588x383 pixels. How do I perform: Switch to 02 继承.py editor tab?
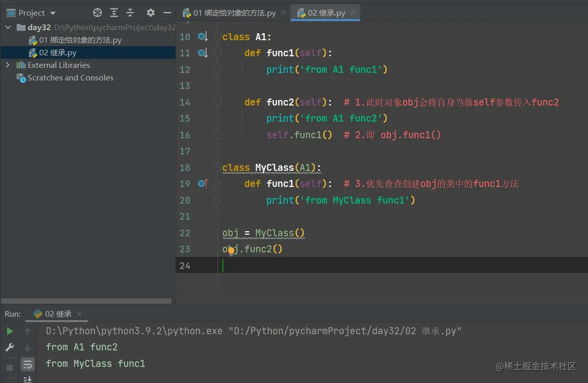(x=326, y=13)
